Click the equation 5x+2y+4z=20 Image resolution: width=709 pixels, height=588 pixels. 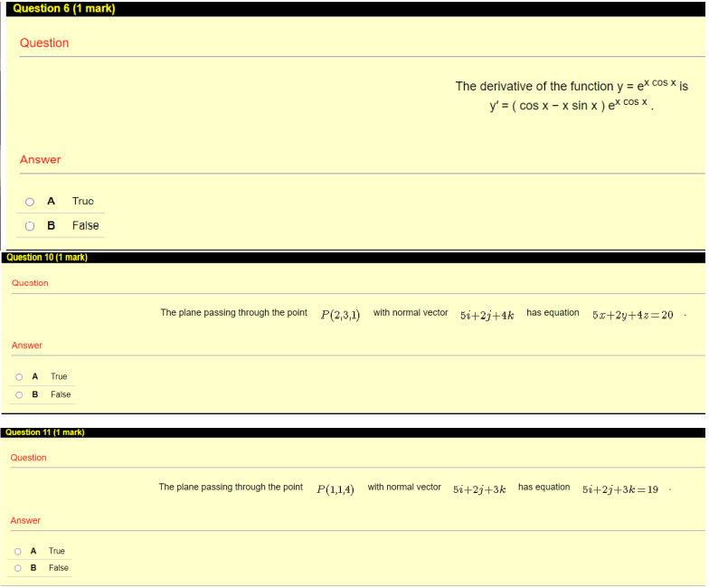tap(633, 315)
